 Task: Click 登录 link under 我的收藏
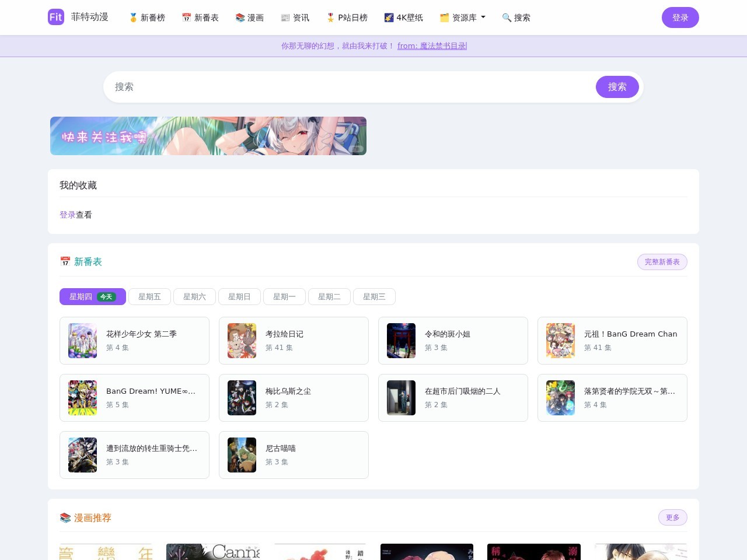(x=68, y=215)
